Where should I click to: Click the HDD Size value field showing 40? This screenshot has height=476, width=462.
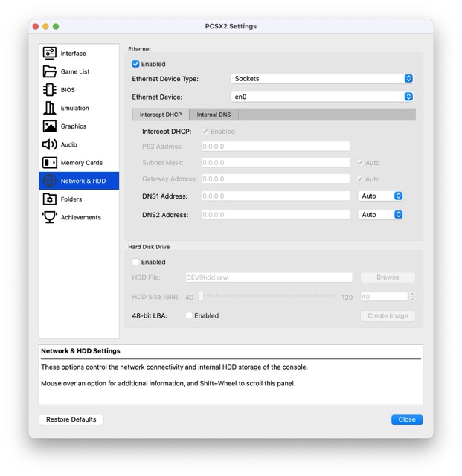pos(384,297)
